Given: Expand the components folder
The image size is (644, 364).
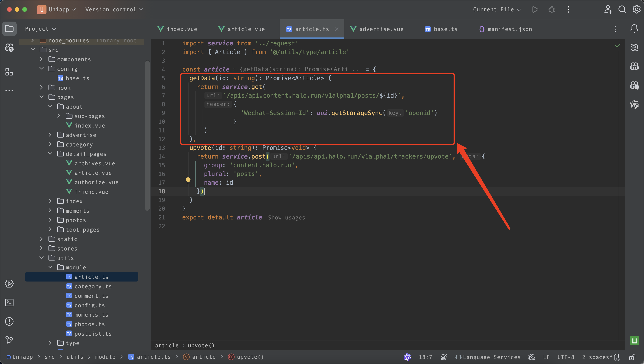Looking at the screenshot, I should (x=42, y=59).
